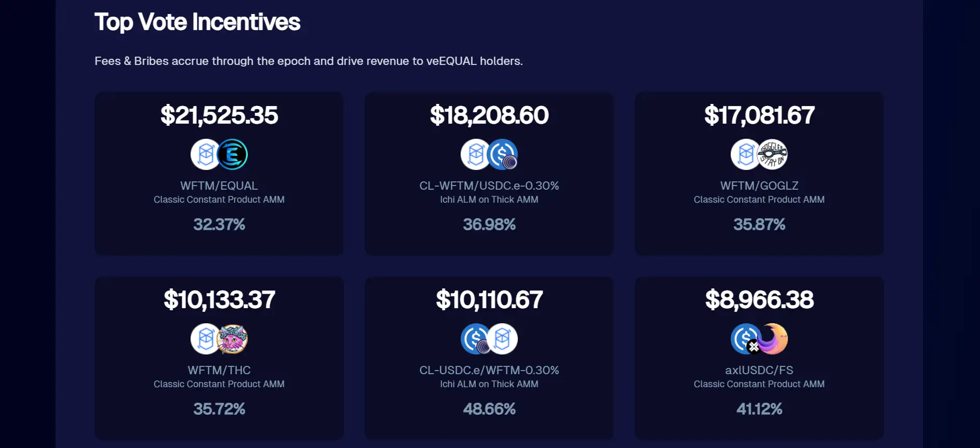Click the $8,966.38 incentive amount

[759, 299]
